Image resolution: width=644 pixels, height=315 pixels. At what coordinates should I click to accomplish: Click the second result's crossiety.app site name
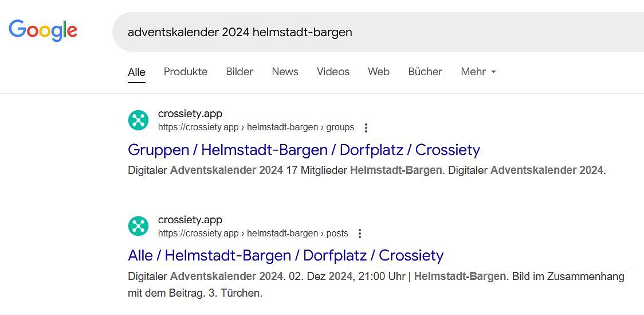(x=190, y=220)
